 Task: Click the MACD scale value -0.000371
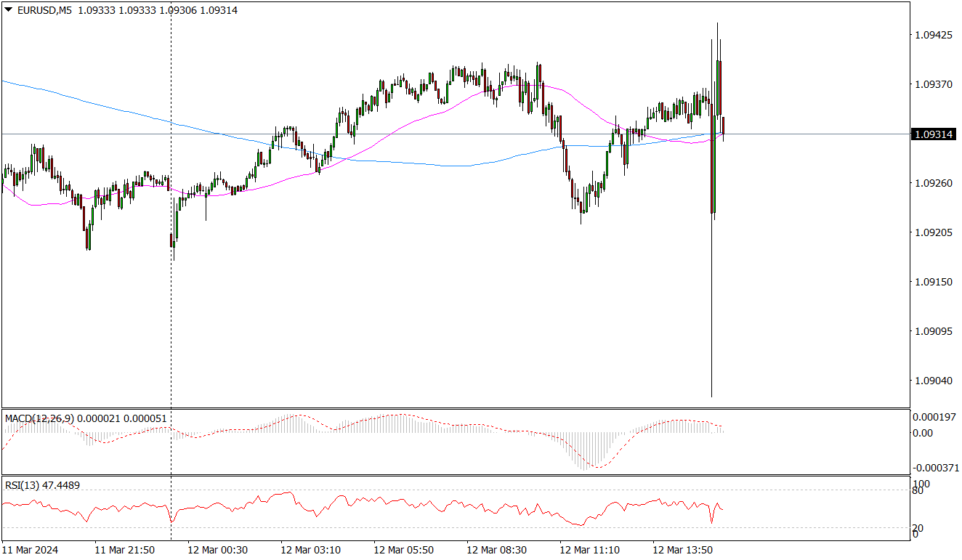point(936,468)
